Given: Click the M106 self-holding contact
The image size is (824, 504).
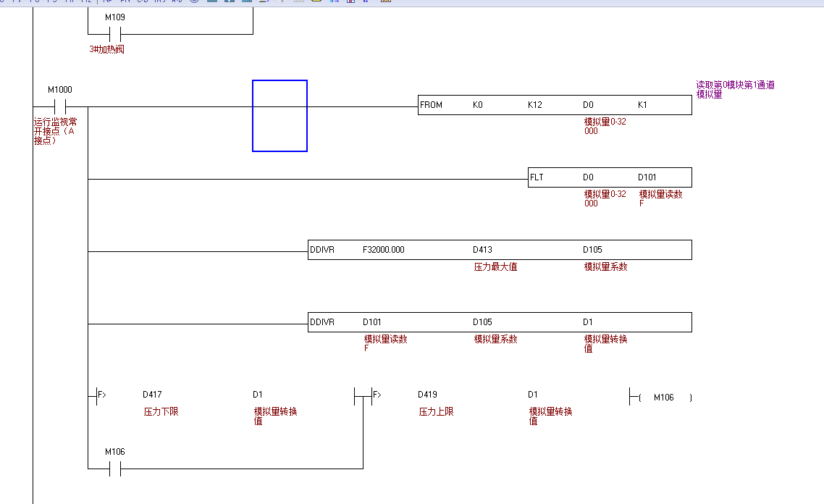Looking at the screenshot, I should pos(114,469).
